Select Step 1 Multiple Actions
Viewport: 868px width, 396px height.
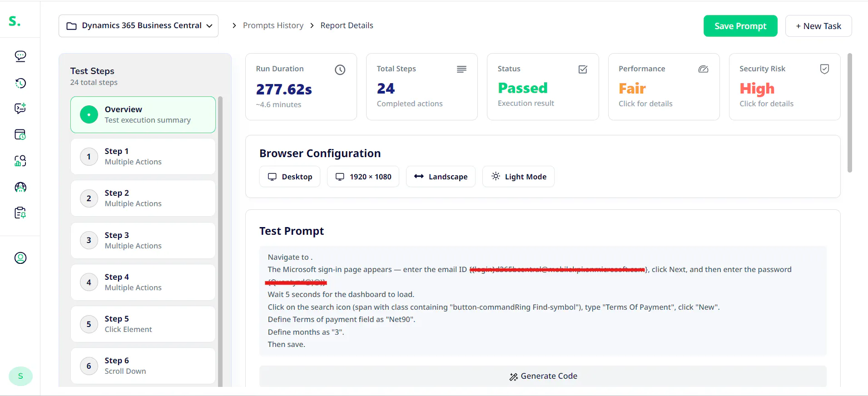pos(143,157)
